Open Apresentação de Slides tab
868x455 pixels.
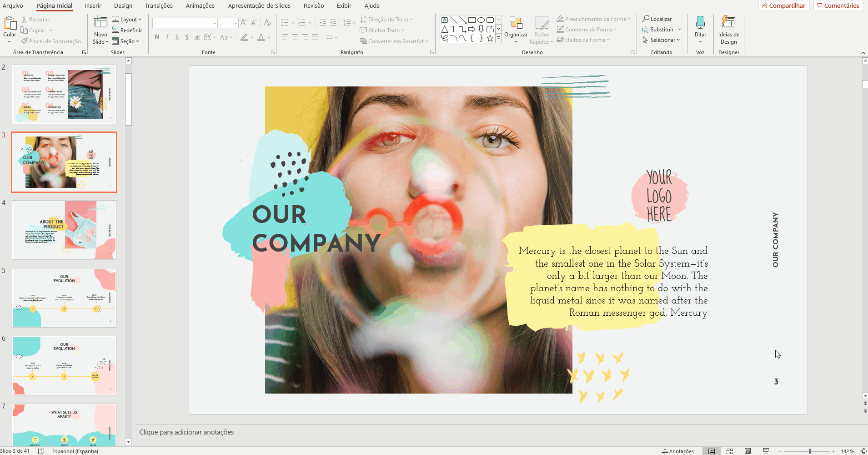(259, 6)
